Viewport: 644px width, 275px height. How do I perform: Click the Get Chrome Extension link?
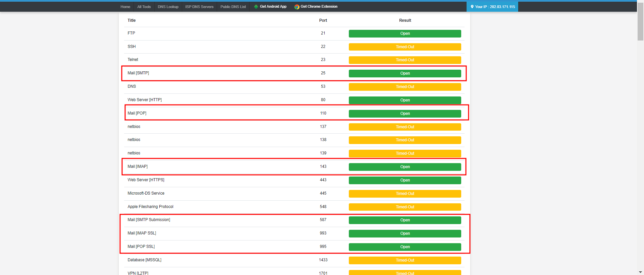click(x=319, y=7)
